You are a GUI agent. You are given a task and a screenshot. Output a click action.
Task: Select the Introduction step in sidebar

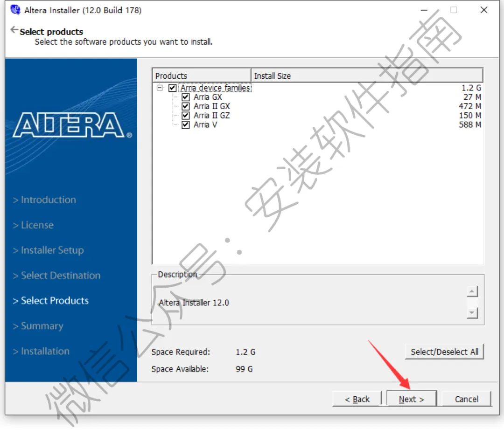44,200
